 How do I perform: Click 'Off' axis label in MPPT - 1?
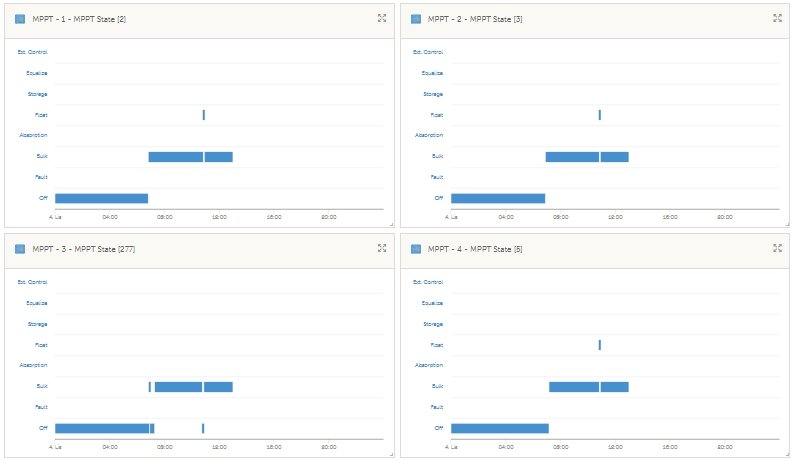click(44, 198)
